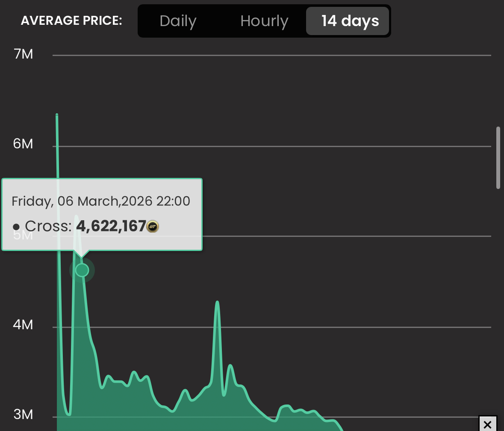Click the top of the first spike above 6M

(57, 115)
